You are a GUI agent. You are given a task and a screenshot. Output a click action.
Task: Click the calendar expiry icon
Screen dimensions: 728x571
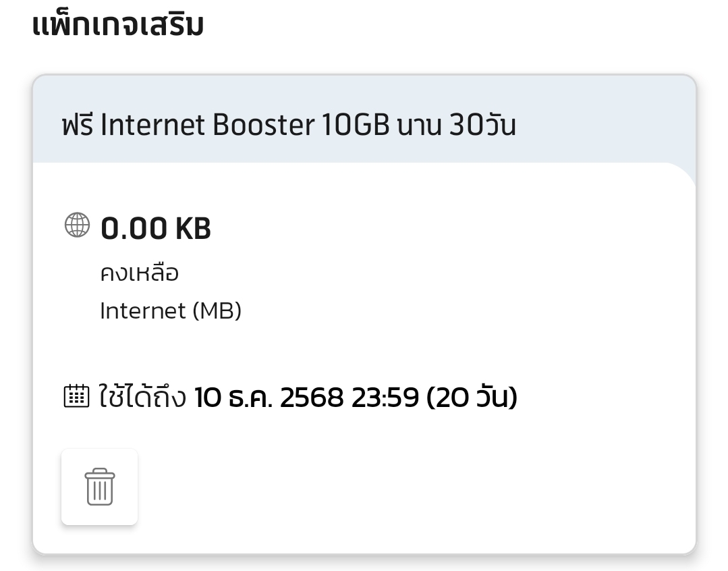coord(76,396)
